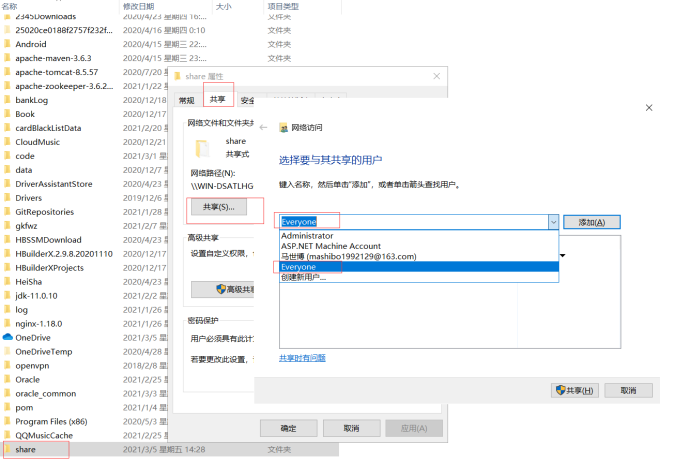Choose 创建新用户 from the dropdown list

pos(419,277)
